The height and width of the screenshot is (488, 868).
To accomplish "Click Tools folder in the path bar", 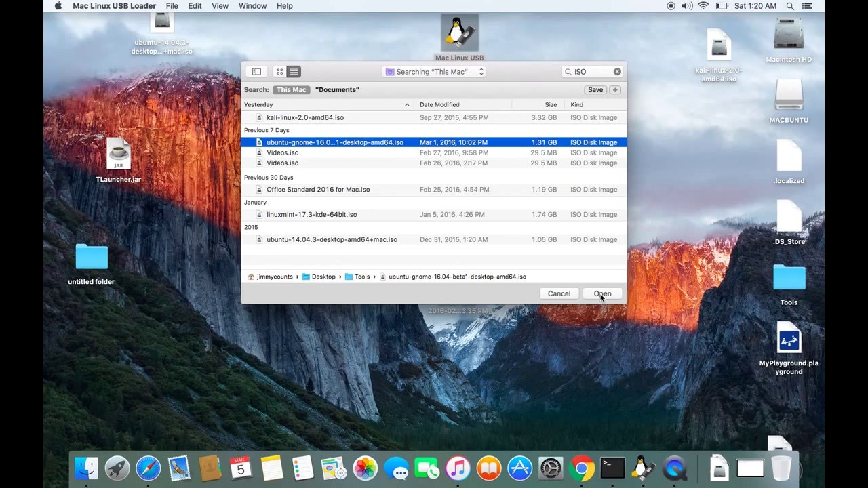I will point(357,277).
